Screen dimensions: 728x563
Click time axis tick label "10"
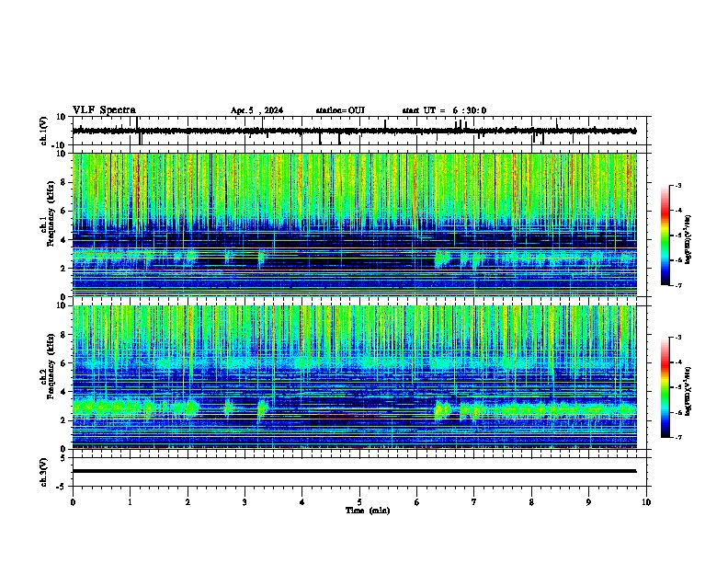646,502
